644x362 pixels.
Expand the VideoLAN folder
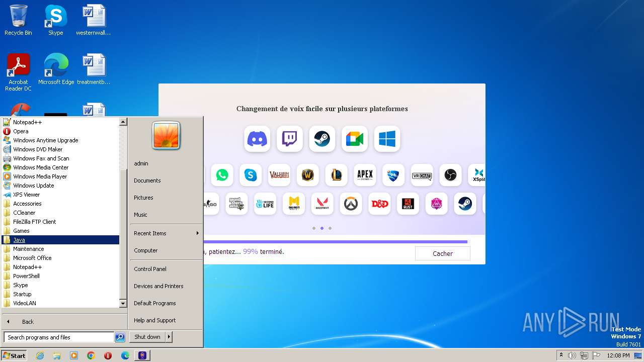point(60,303)
